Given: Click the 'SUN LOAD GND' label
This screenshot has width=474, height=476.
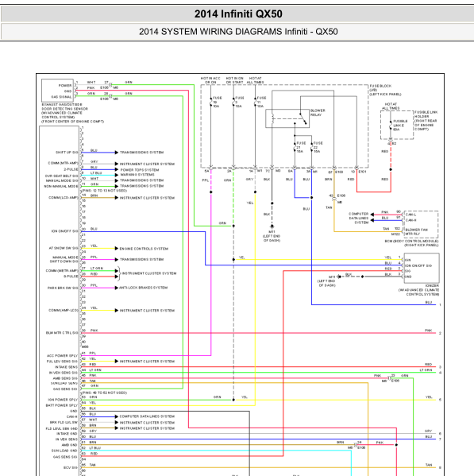Looking at the screenshot, I should [64, 451].
